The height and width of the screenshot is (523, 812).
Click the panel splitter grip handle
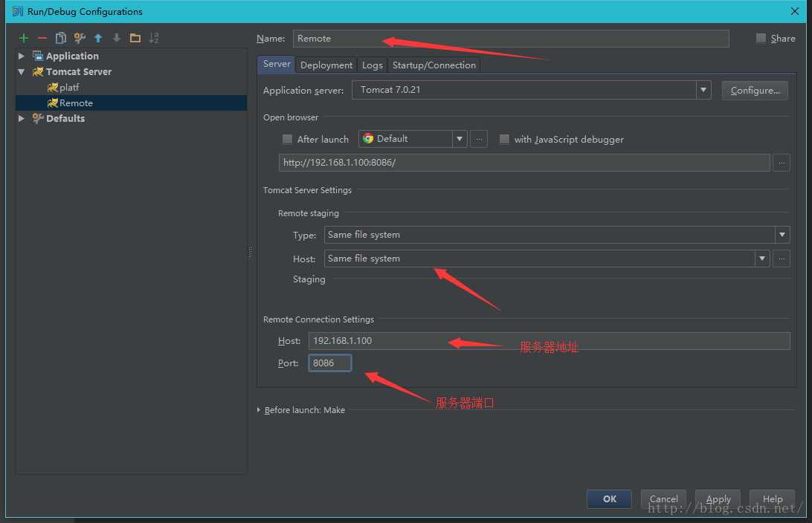coord(251,252)
